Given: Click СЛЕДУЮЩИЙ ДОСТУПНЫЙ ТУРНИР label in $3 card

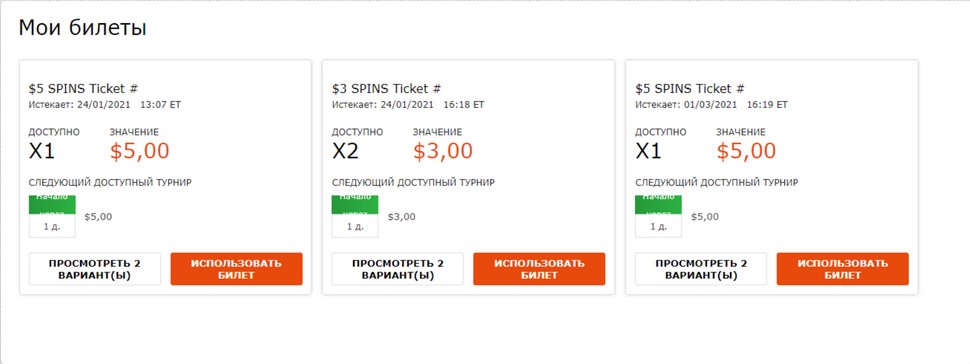Looking at the screenshot, I should [x=413, y=183].
